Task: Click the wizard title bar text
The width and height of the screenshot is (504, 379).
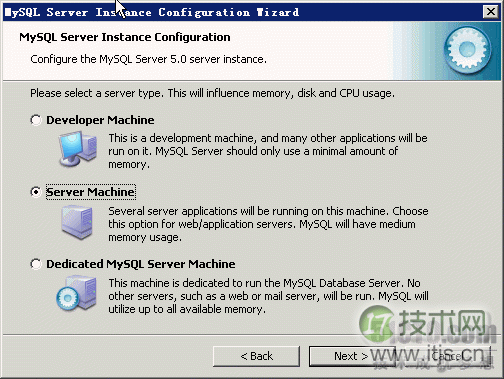Action: pyautogui.click(x=152, y=12)
